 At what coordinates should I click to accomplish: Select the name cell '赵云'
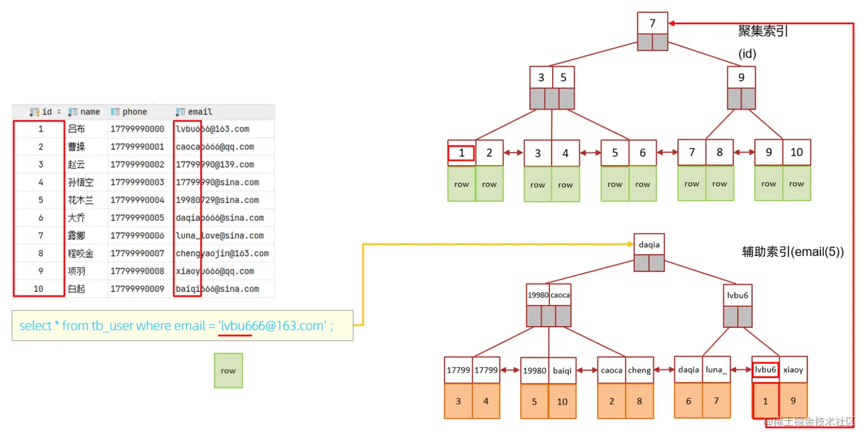[76, 165]
